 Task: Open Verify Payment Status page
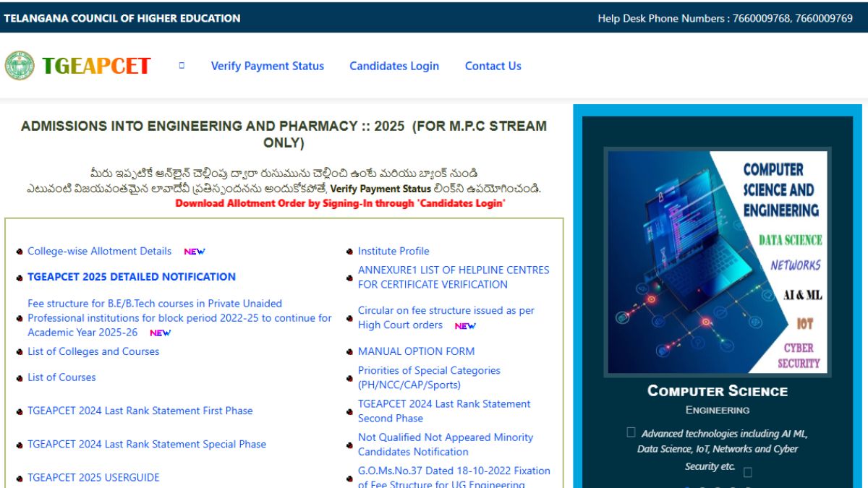(267, 66)
